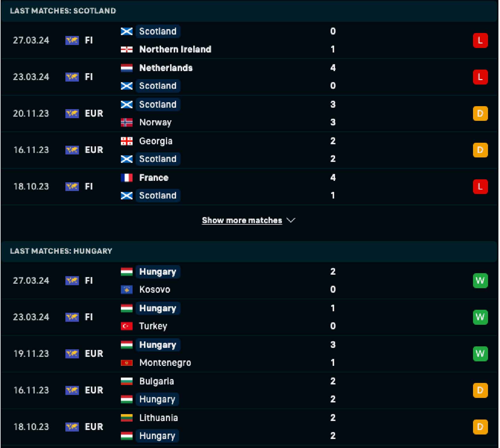The image size is (500, 448).
Task: Click the Kosovo flag icon
Action: tap(127, 290)
